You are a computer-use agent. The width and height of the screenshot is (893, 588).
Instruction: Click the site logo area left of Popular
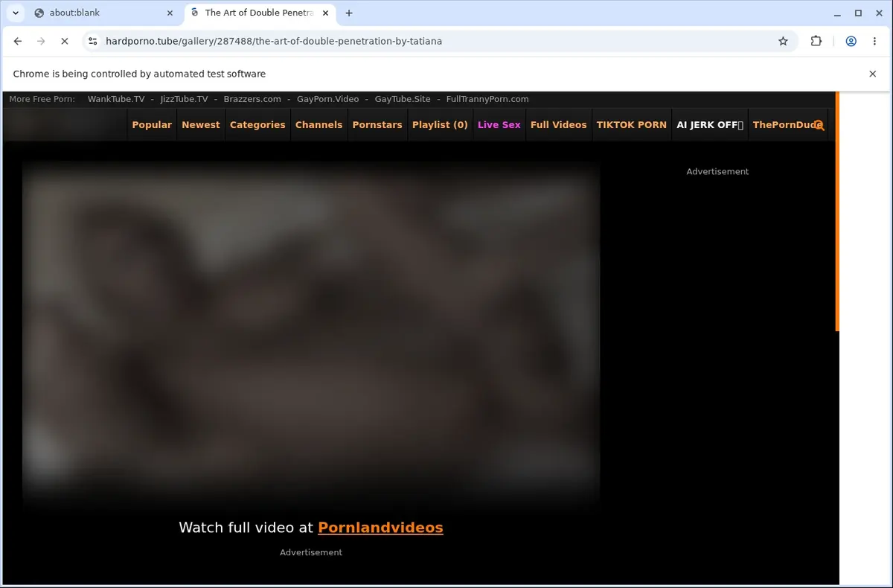[x=65, y=125]
